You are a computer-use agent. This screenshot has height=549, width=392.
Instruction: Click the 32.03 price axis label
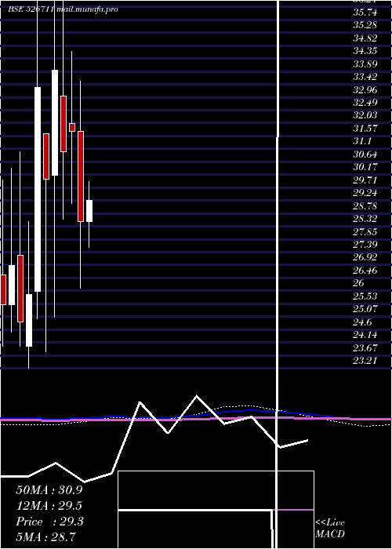[x=365, y=115]
